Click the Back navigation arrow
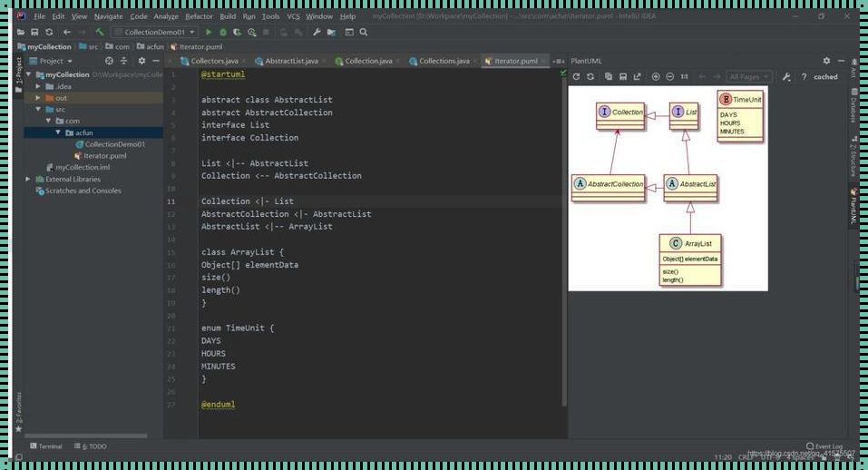The image size is (868, 470). [66, 32]
